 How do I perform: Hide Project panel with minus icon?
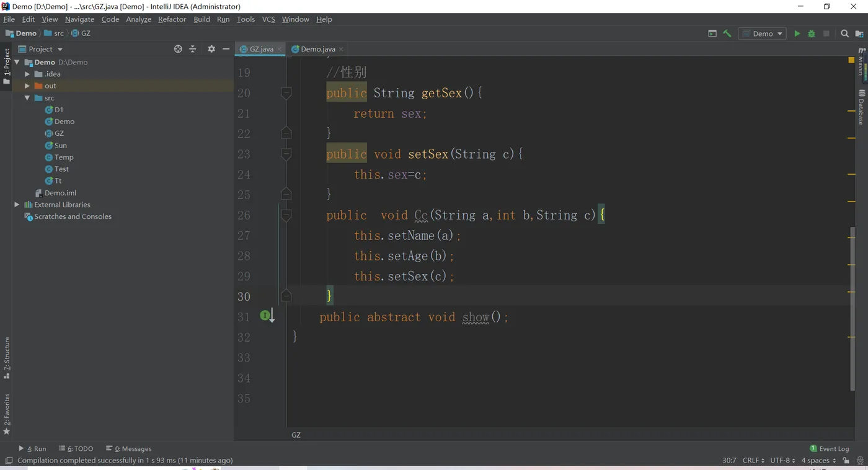click(x=226, y=49)
